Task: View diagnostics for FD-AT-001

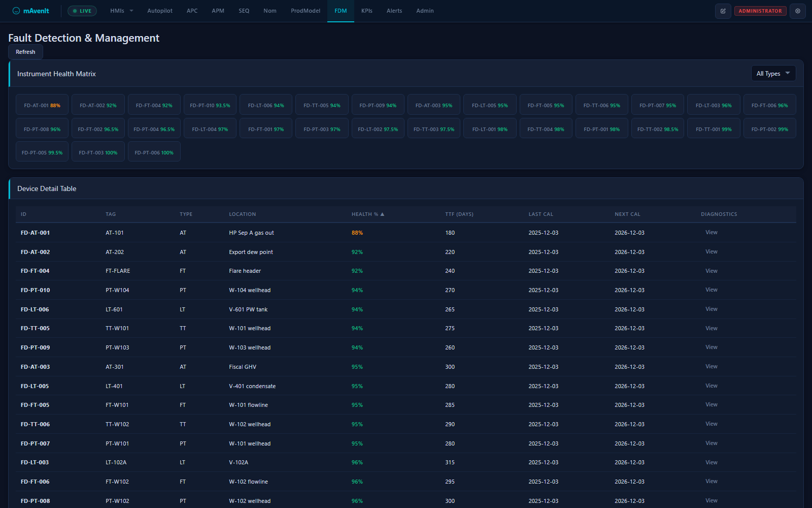Action: (x=711, y=233)
